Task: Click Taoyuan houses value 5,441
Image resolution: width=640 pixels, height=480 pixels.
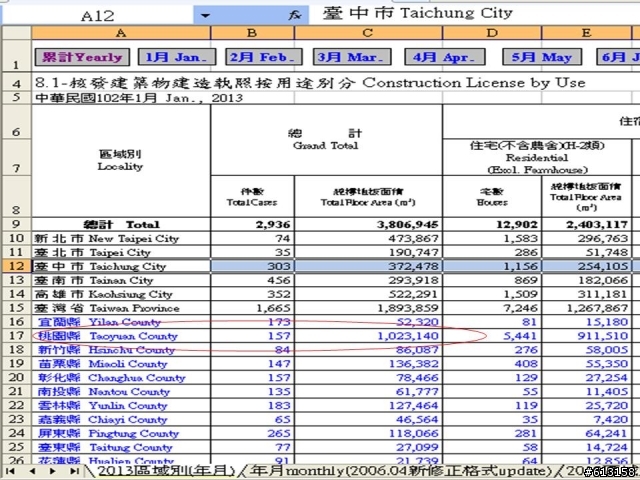Action: pos(492,336)
